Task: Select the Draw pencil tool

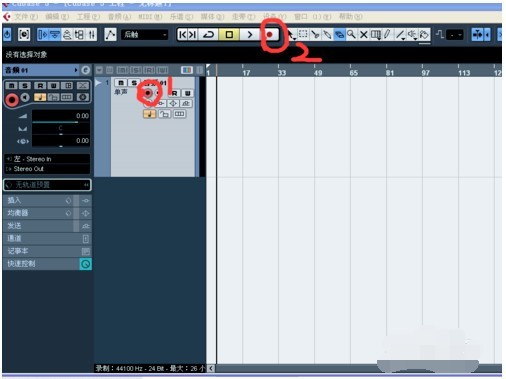Action: pyautogui.click(x=387, y=34)
